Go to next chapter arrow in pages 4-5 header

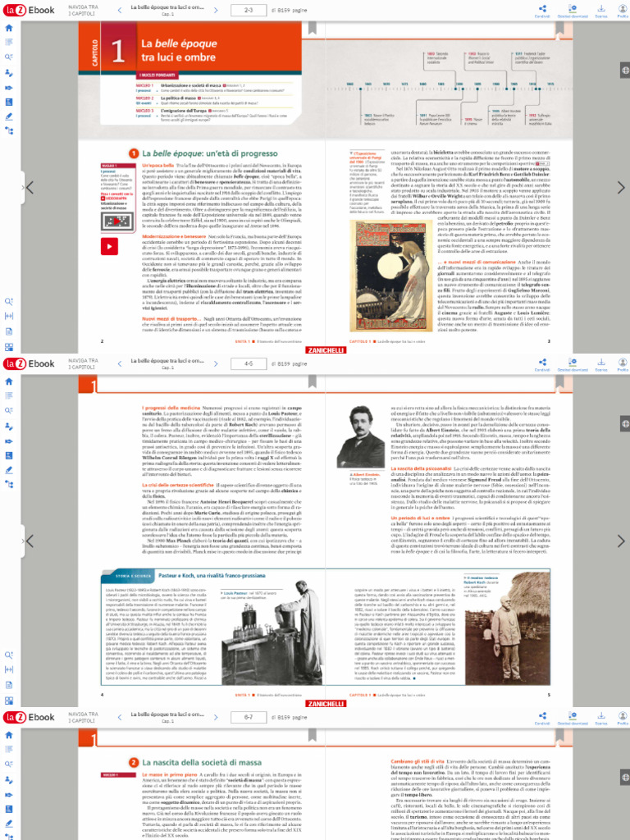point(216,363)
